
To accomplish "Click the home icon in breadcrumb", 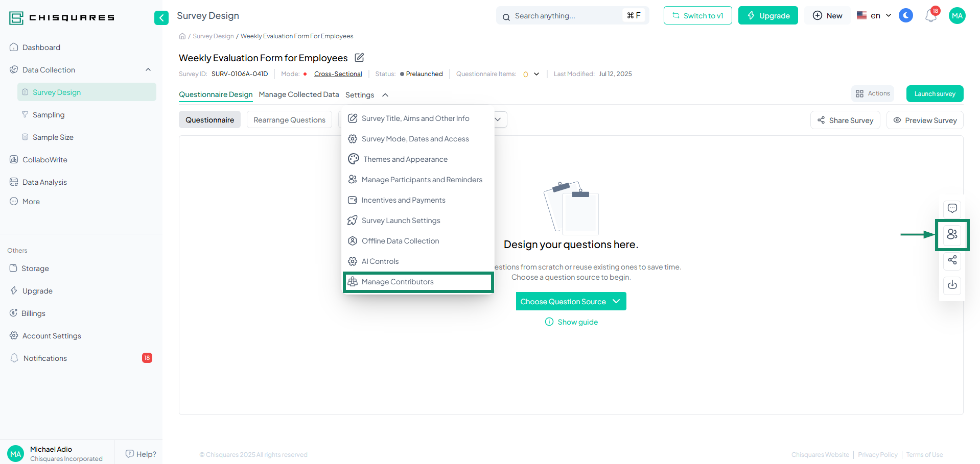I will pos(182,36).
